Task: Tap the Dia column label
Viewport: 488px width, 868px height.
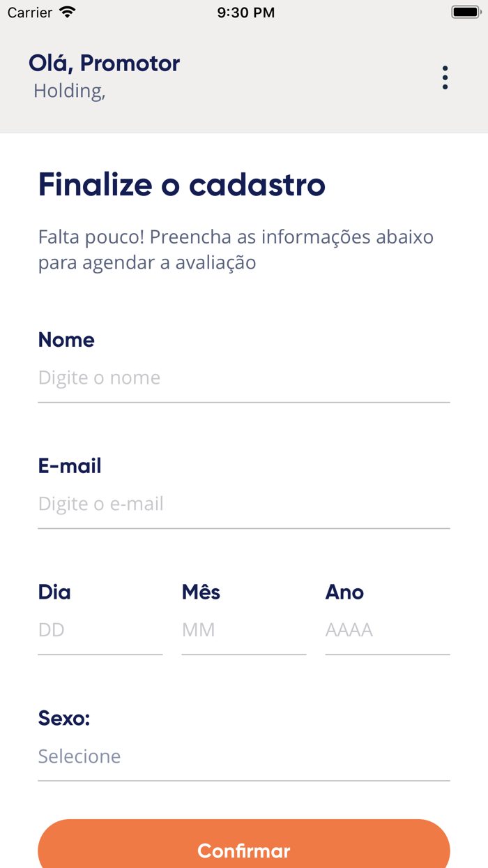Action: (x=54, y=592)
